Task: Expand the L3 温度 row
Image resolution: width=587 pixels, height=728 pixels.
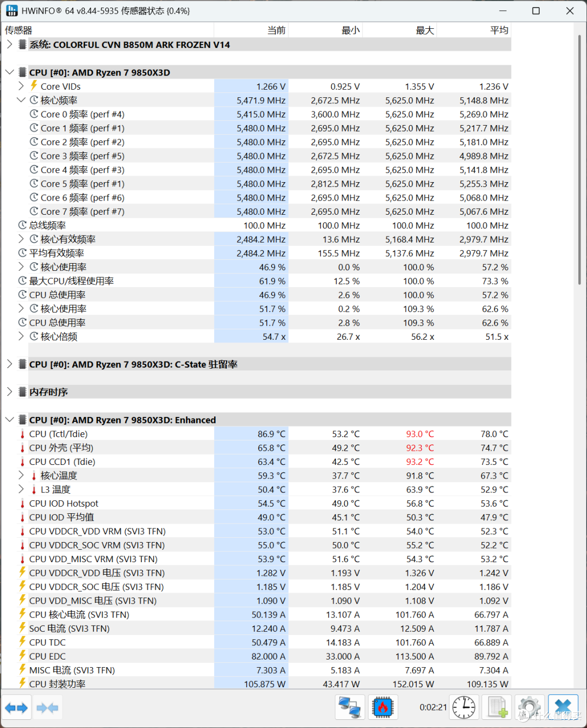Action: tap(21, 489)
